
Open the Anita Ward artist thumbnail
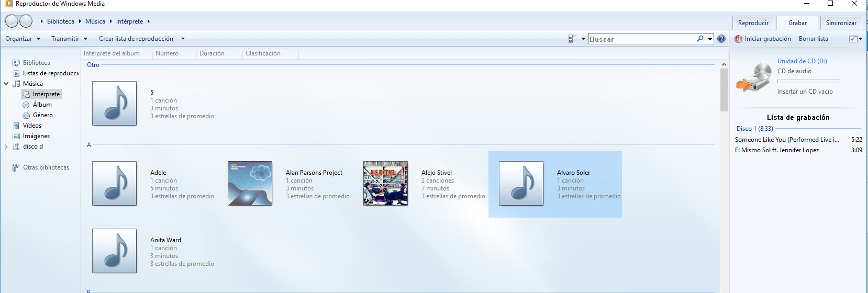[114, 251]
